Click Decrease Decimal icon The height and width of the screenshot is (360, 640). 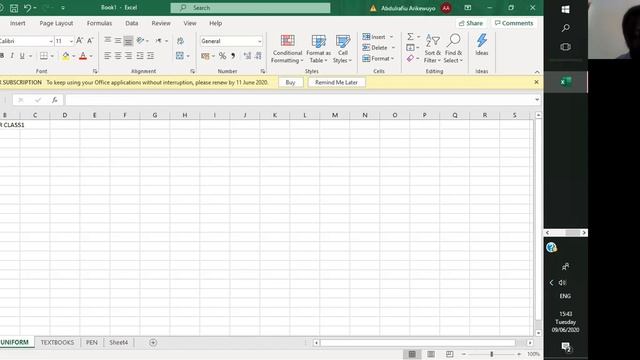pos(258,56)
